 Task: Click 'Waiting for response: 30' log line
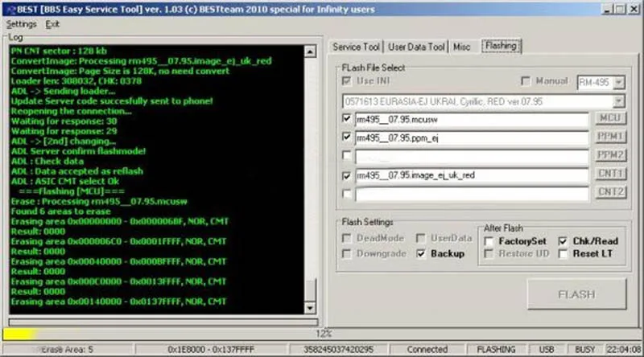(x=64, y=121)
